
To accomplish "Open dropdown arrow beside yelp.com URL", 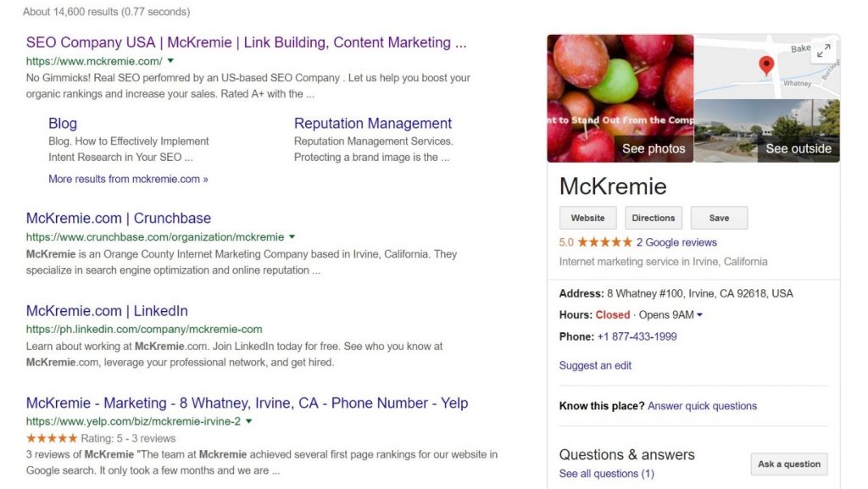I will 248,421.
